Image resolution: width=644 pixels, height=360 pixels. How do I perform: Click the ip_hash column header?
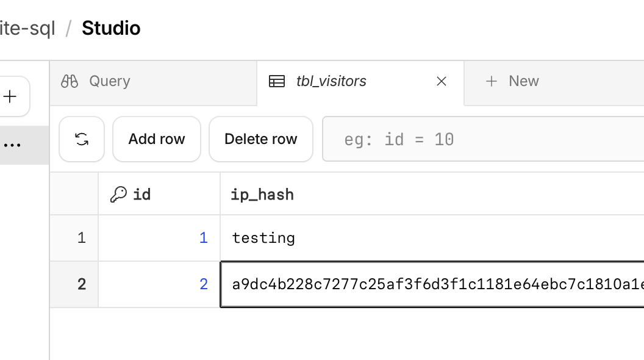click(262, 194)
